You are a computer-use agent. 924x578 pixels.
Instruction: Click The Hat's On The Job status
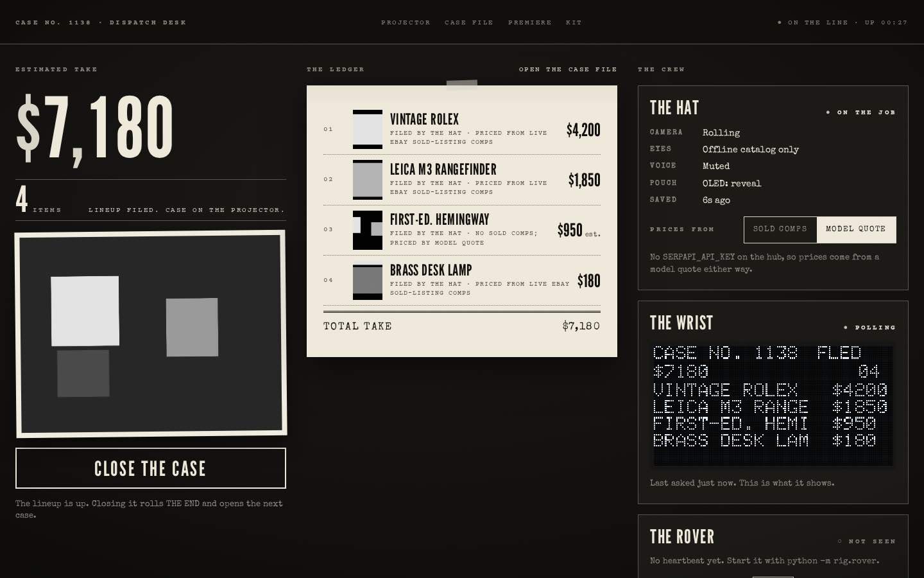coord(861,112)
